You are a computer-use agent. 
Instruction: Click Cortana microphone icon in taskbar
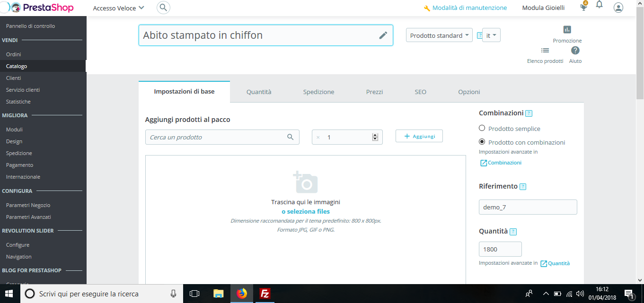point(174,294)
